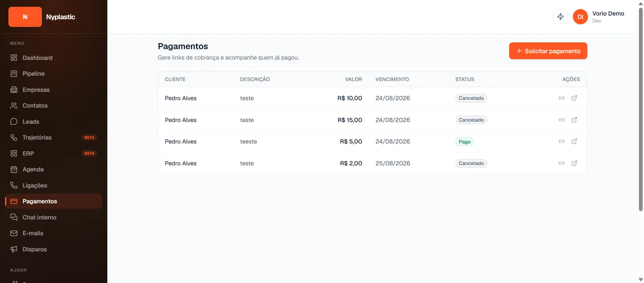The image size is (644, 283).
Task: Click the Empresas building icon
Action: 14,89
